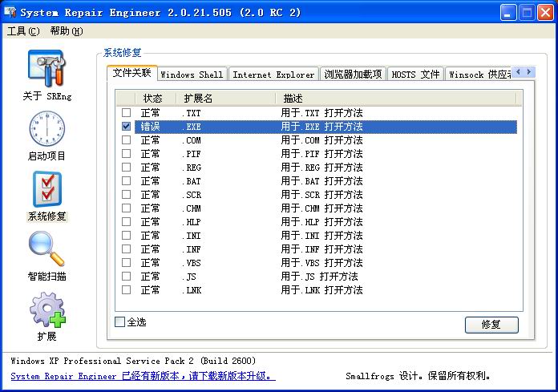Enable the 全选 select-all checkbox

119,322
